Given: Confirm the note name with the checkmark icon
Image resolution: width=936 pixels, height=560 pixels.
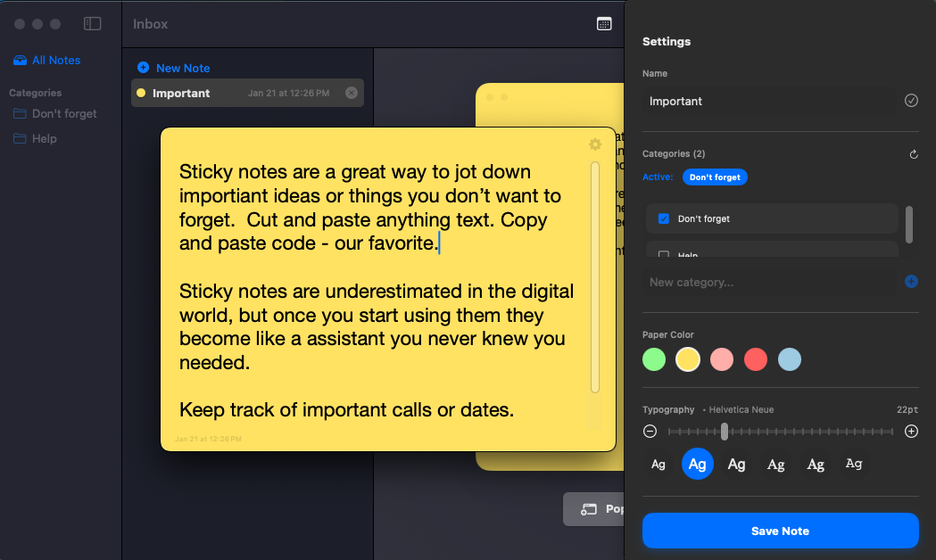Looking at the screenshot, I should [x=911, y=101].
